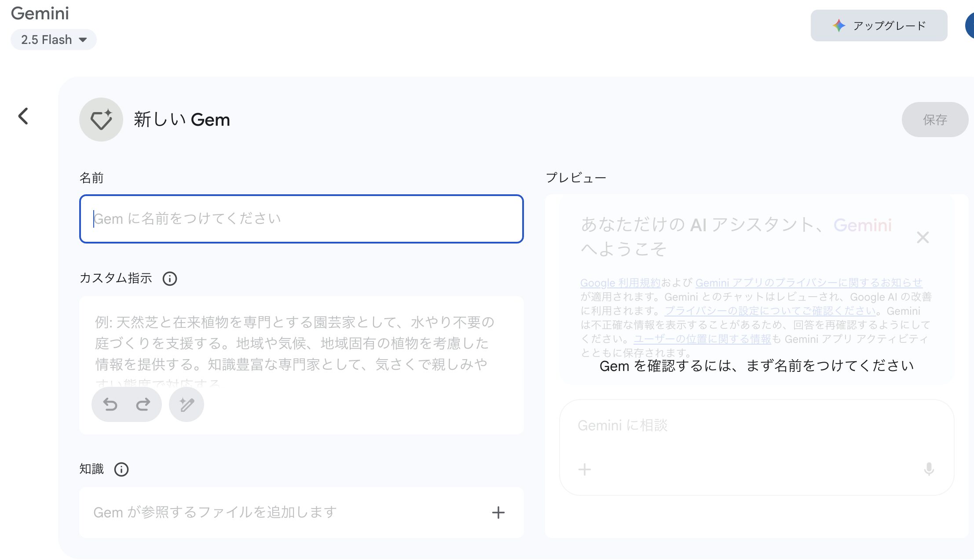Click the microphone icon in preview
The height and width of the screenshot is (560, 974).
pyautogui.click(x=929, y=469)
